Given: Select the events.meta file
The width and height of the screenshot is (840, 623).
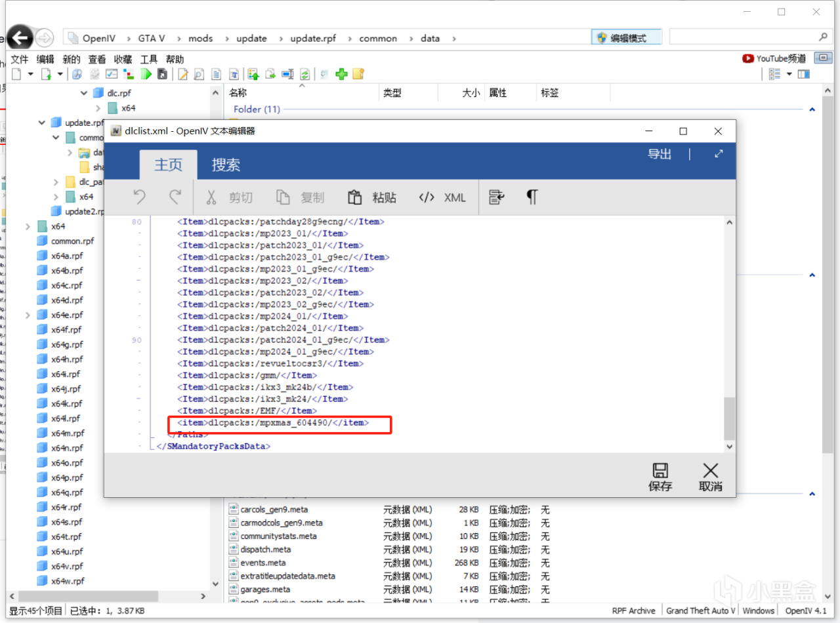Looking at the screenshot, I should [257, 562].
